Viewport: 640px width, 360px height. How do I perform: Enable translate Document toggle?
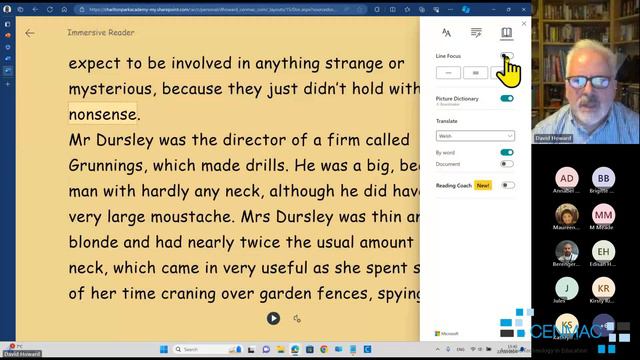pyautogui.click(x=507, y=164)
